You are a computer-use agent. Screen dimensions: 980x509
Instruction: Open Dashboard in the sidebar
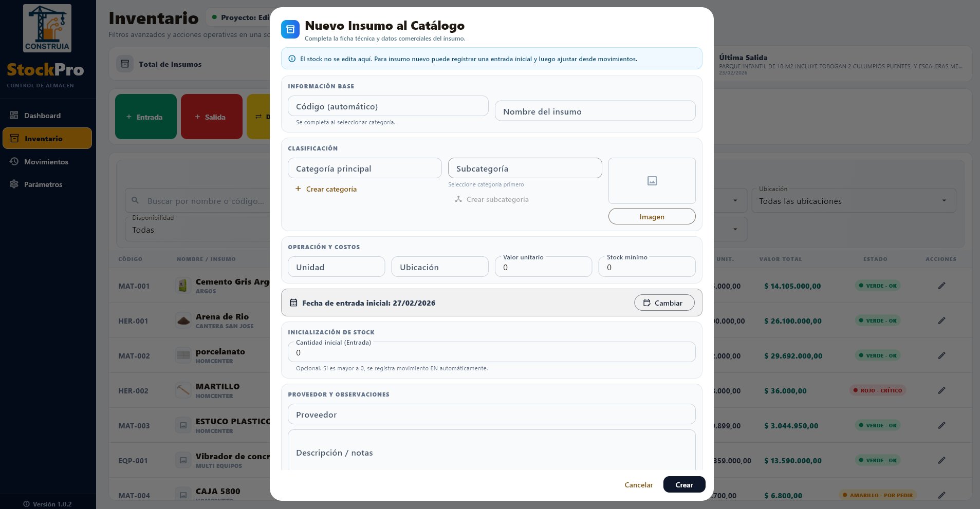[42, 116]
